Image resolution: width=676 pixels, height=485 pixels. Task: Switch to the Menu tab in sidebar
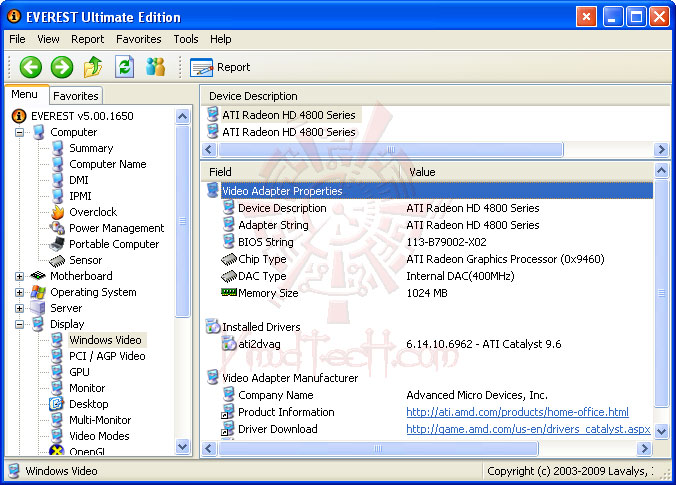pos(25,94)
